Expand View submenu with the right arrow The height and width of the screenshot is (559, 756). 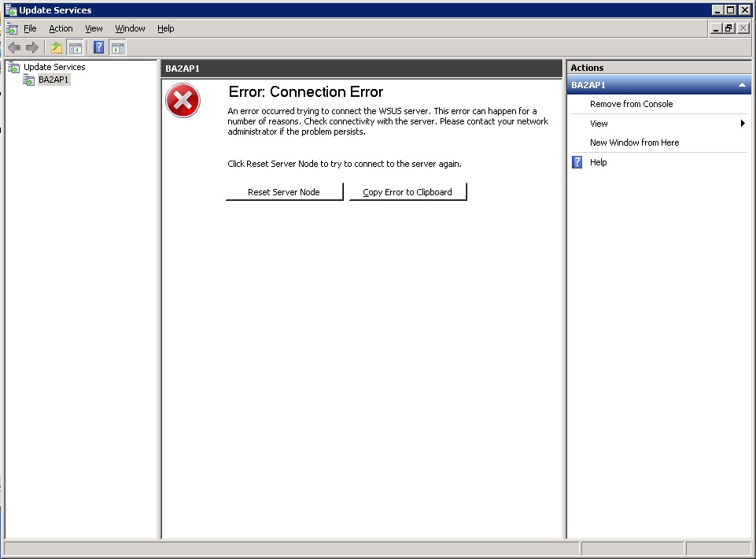pyautogui.click(x=743, y=124)
